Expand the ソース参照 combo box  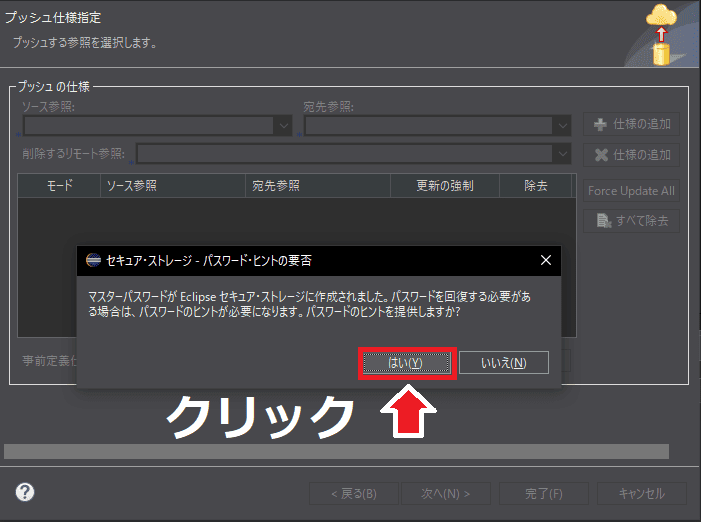pyautogui.click(x=283, y=125)
